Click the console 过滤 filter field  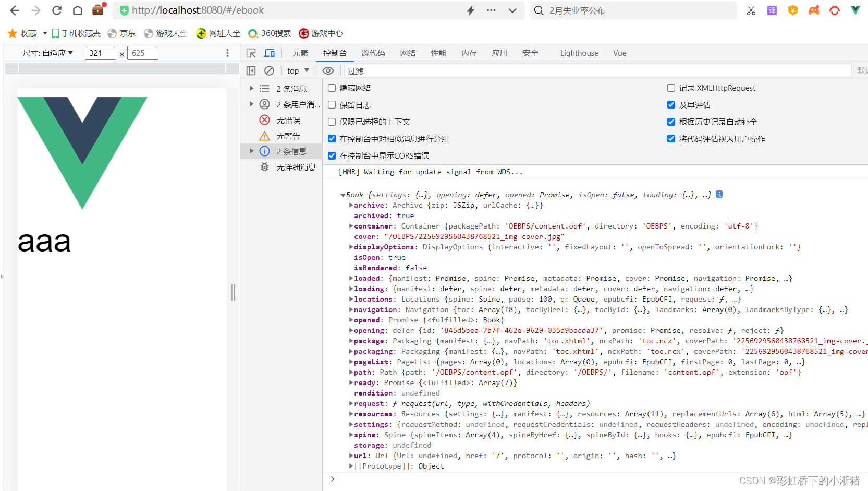coord(597,71)
